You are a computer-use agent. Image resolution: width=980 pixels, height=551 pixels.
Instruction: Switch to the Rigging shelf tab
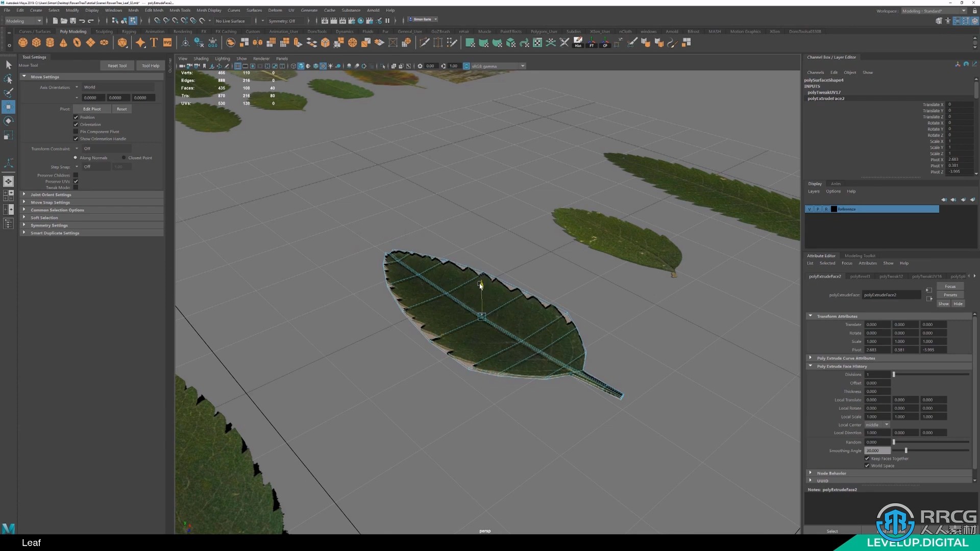[x=129, y=32]
